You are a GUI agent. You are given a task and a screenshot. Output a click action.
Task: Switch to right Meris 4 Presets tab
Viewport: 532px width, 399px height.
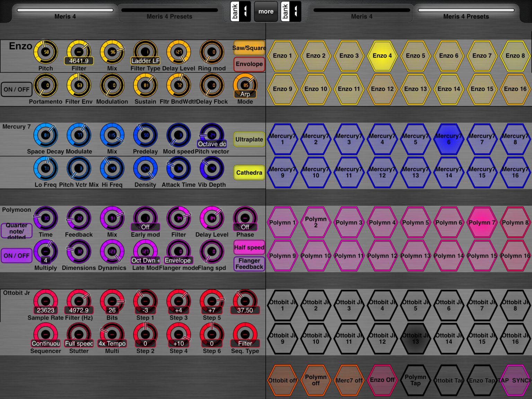[x=466, y=14]
